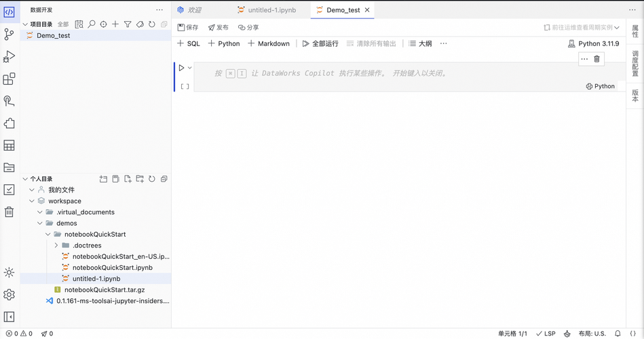Image resolution: width=644 pixels, height=339 pixels.
Task: Open the source control branch icon
Action: point(9,34)
